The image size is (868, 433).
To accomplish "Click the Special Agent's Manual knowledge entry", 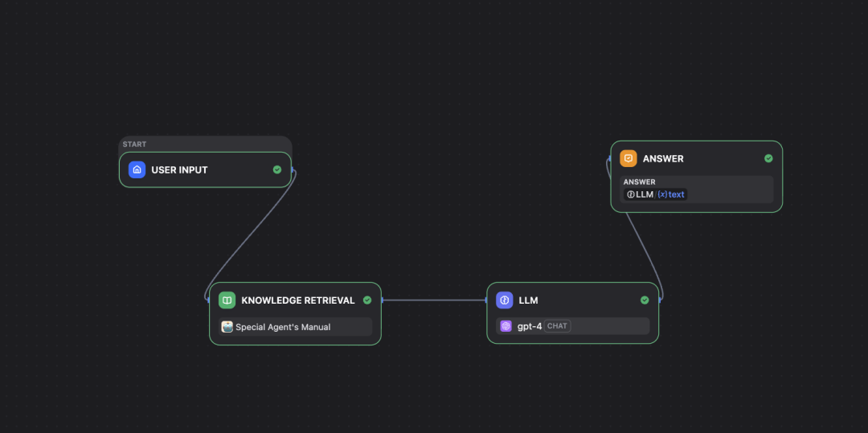I will click(295, 327).
